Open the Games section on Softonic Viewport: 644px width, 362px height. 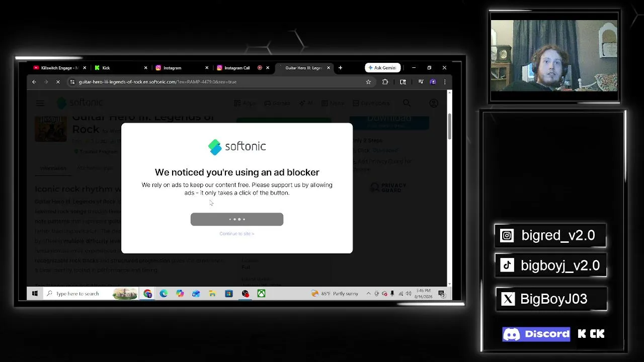point(277,103)
